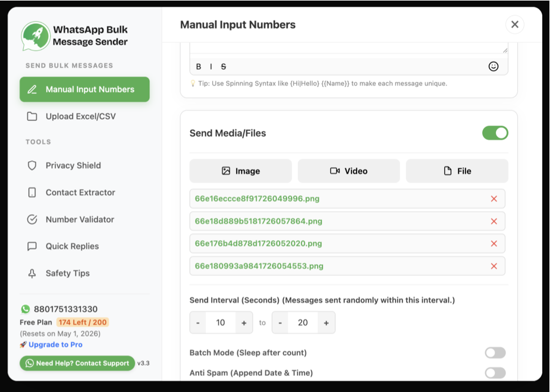Viewport: 550px width, 392px height.
Task: Increase maximum interval from 20
Action: [326, 322]
